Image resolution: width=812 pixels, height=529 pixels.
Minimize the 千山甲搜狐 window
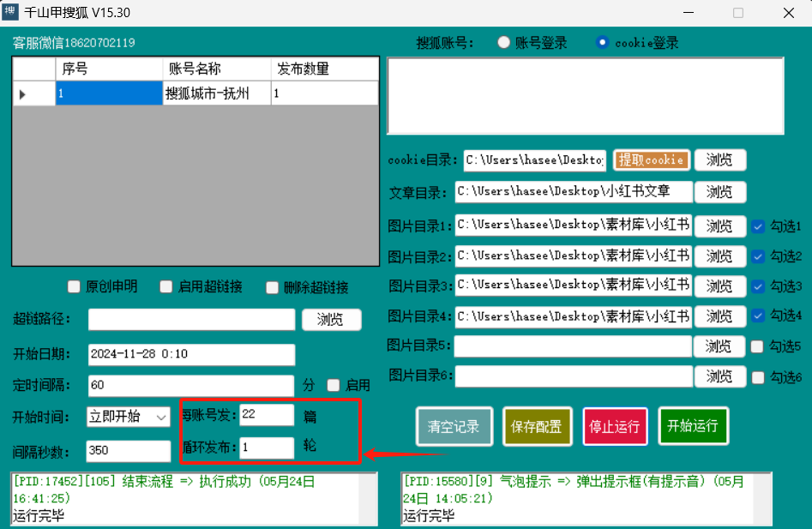tap(689, 12)
